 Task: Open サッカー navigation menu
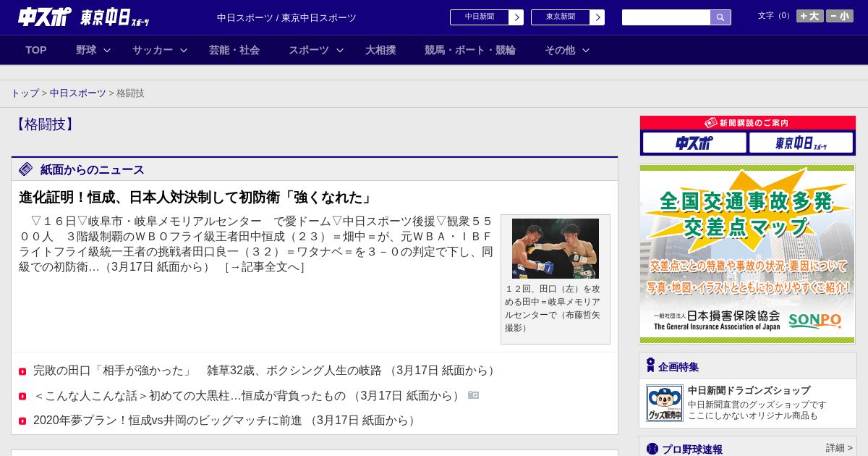pos(153,50)
